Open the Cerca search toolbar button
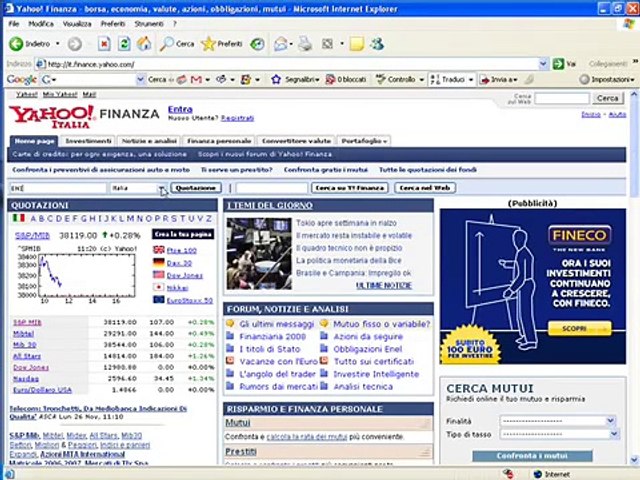640x480 pixels. pyautogui.click(x=177, y=44)
